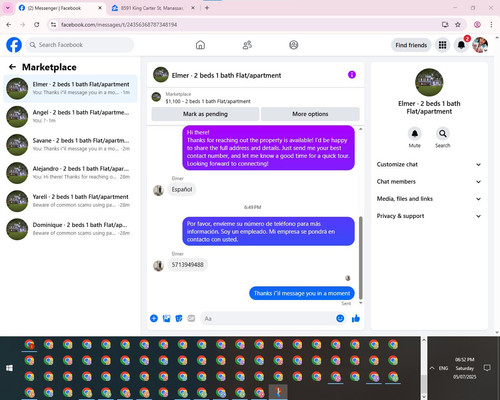
Task: Open the emoji picker in message box
Action: pyautogui.click(x=340, y=318)
